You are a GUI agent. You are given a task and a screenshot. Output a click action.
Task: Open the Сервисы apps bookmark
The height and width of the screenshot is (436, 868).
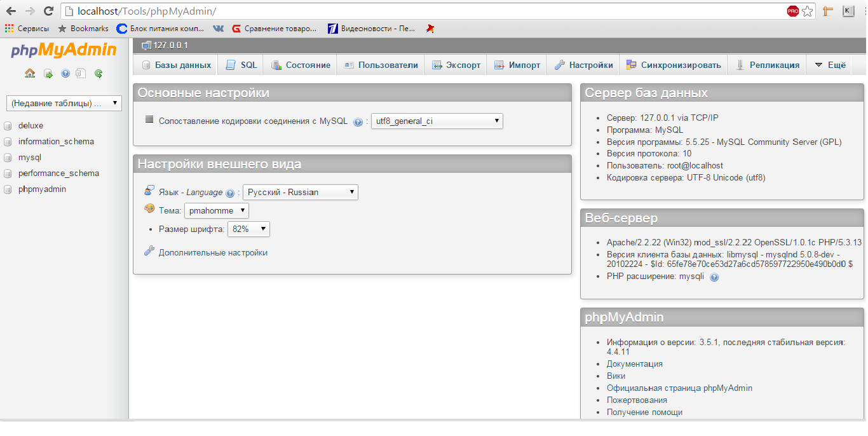(27, 29)
